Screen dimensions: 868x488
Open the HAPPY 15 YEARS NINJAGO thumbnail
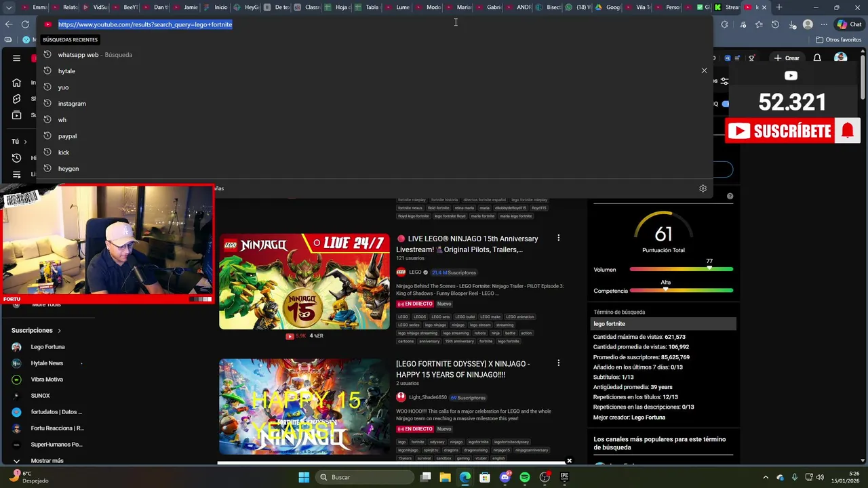(304, 407)
